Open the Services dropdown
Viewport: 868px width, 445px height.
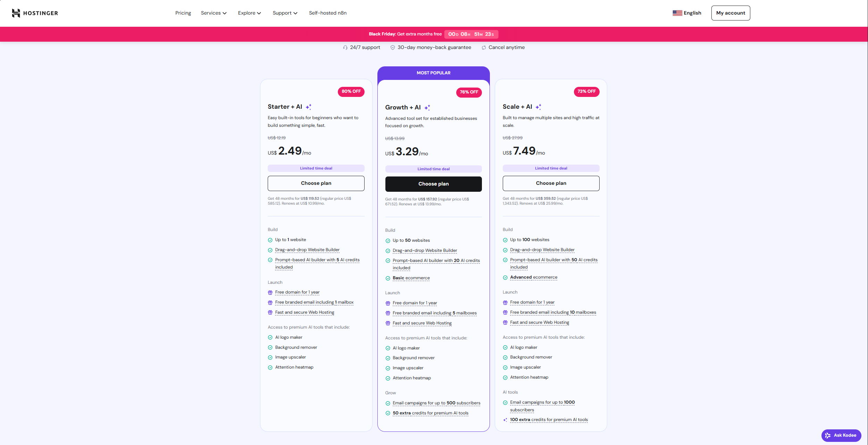click(214, 13)
